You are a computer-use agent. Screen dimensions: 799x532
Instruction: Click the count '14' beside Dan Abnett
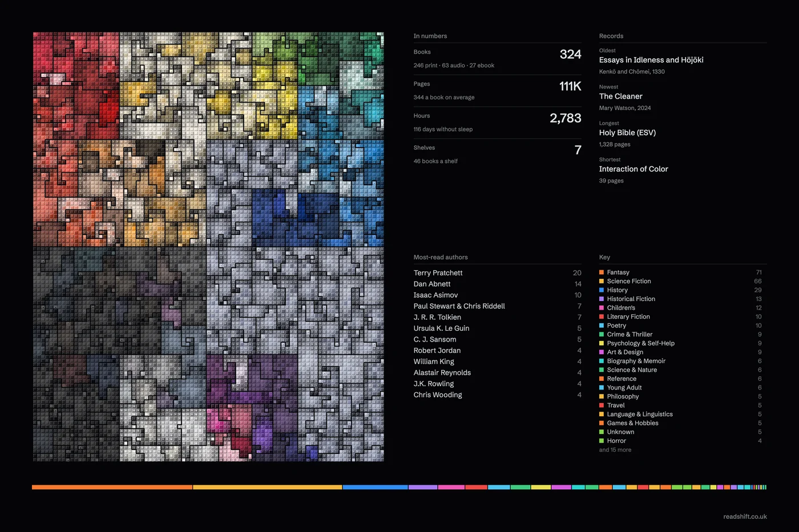tap(578, 284)
